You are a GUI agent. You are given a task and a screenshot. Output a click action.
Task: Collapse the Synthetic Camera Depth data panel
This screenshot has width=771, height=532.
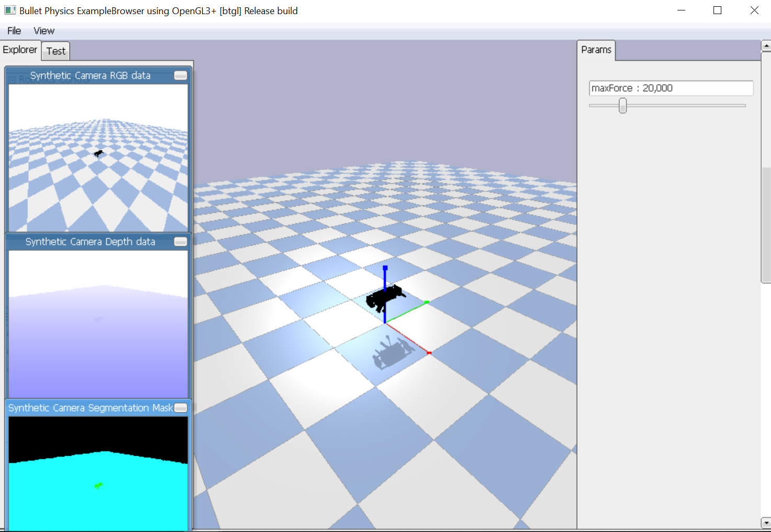180,241
